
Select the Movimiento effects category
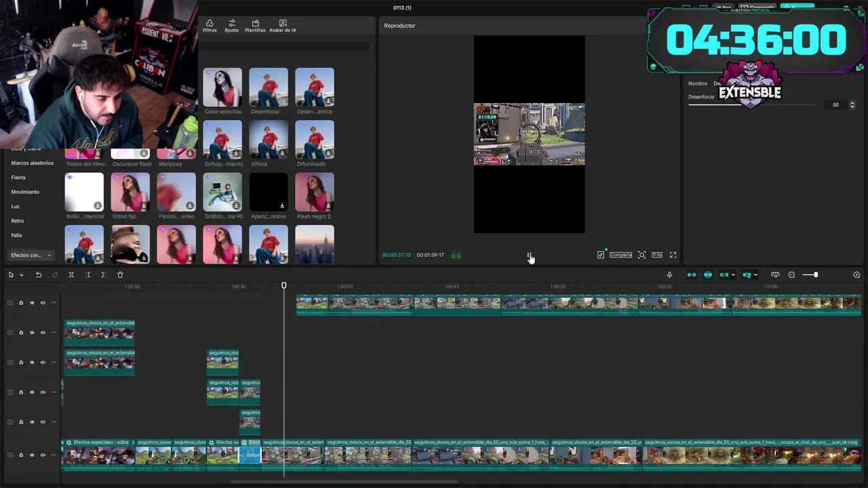click(25, 192)
